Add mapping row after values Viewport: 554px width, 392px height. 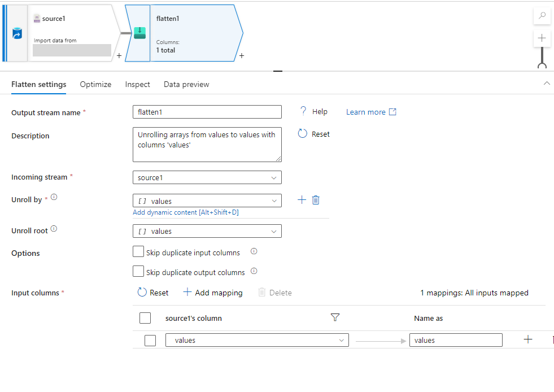pos(528,339)
